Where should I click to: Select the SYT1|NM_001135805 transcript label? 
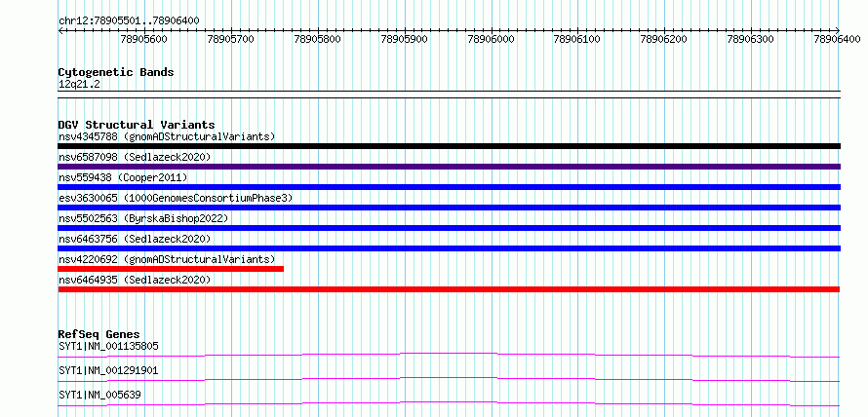coord(108,346)
